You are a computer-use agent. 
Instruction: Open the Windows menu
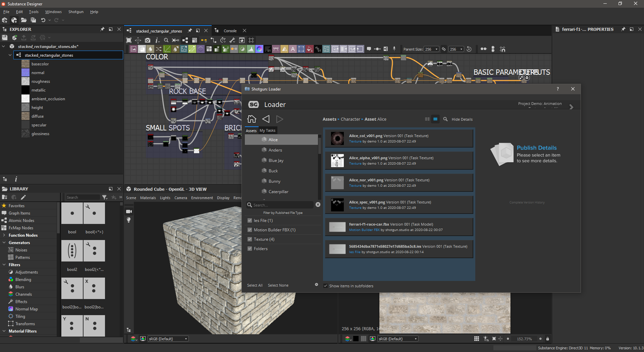pyautogui.click(x=53, y=12)
